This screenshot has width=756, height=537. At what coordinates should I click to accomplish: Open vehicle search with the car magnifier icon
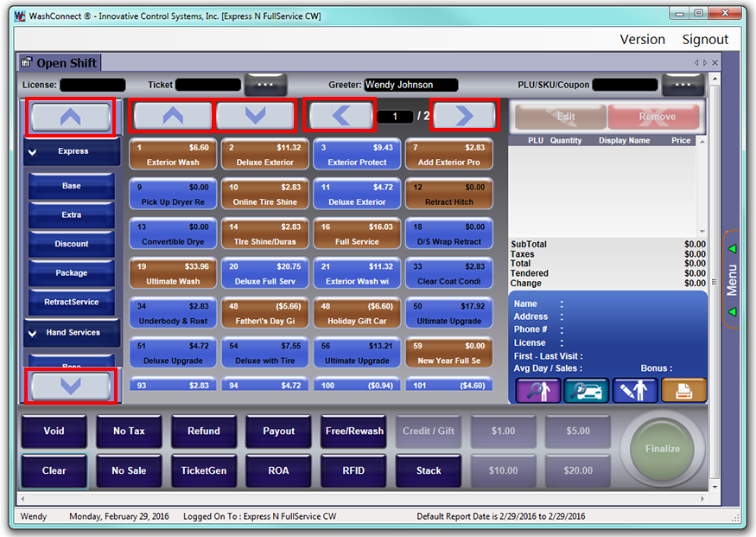(587, 391)
